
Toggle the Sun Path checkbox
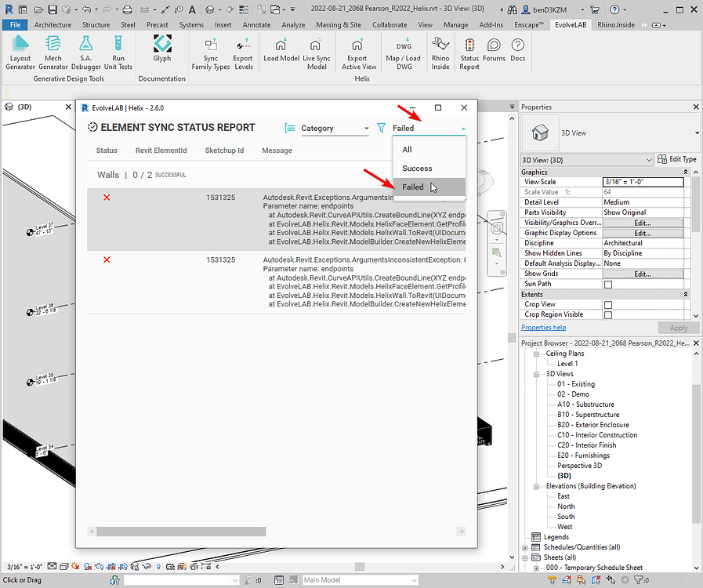coord(608,285)
